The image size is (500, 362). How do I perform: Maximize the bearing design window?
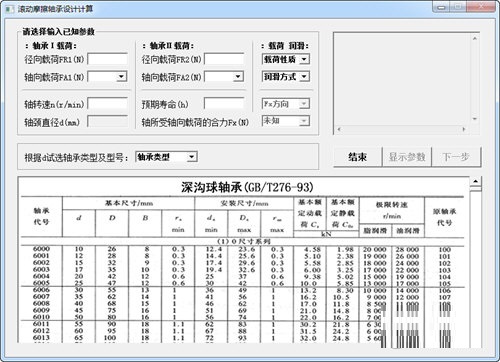pyautogui.click(x=459, y=7)
